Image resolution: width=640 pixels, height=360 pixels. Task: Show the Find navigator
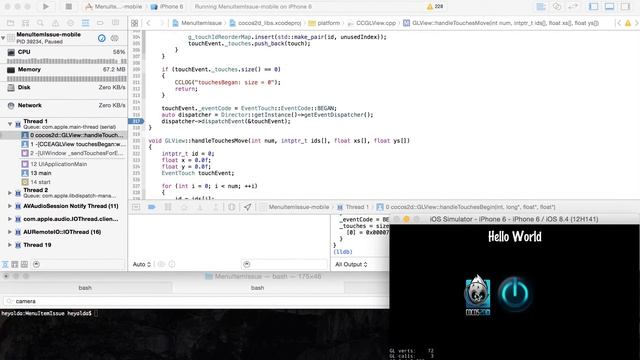point(40,23)
